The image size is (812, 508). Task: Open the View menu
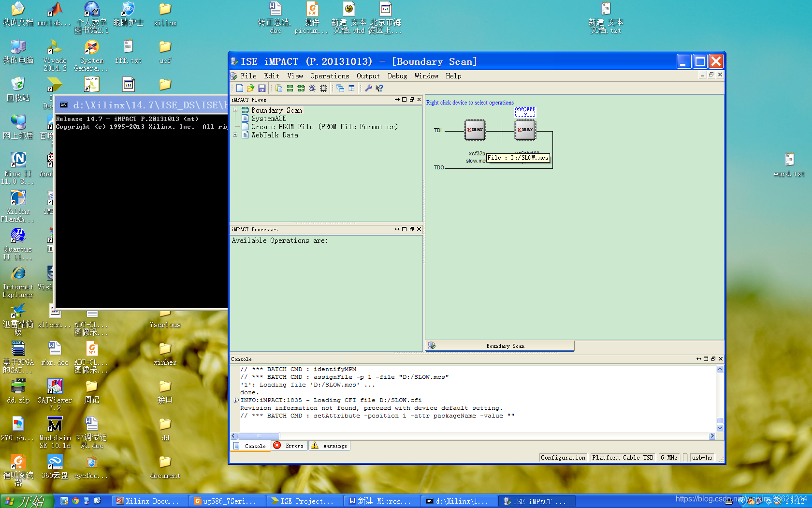(x=295, y=76)
